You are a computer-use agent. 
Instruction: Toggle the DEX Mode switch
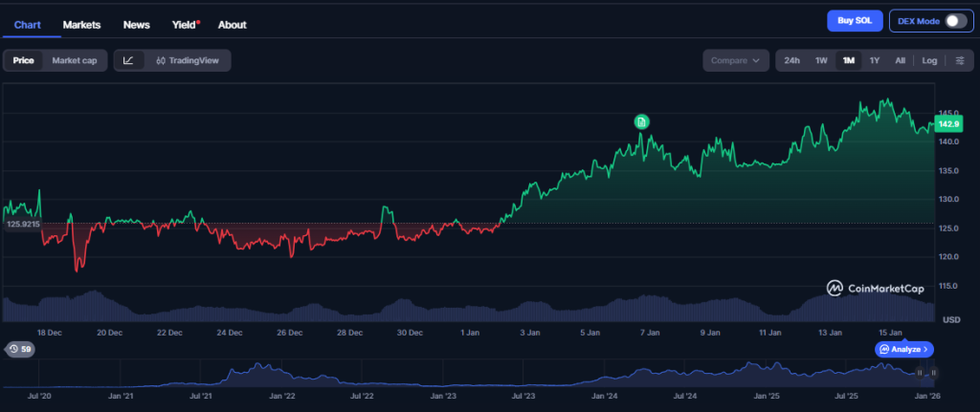click(x=955, y=21)
